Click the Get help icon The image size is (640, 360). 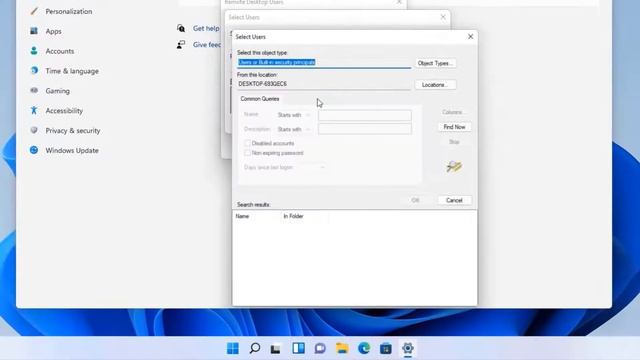tap(181, 28)
